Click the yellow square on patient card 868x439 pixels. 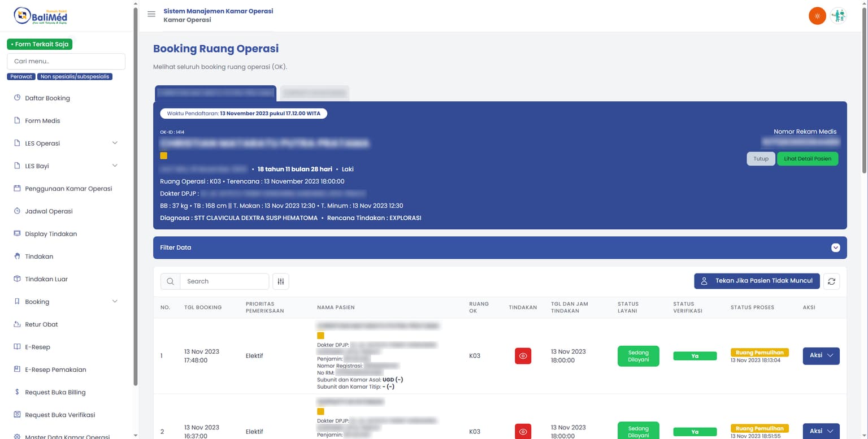(x=164, y=156)
